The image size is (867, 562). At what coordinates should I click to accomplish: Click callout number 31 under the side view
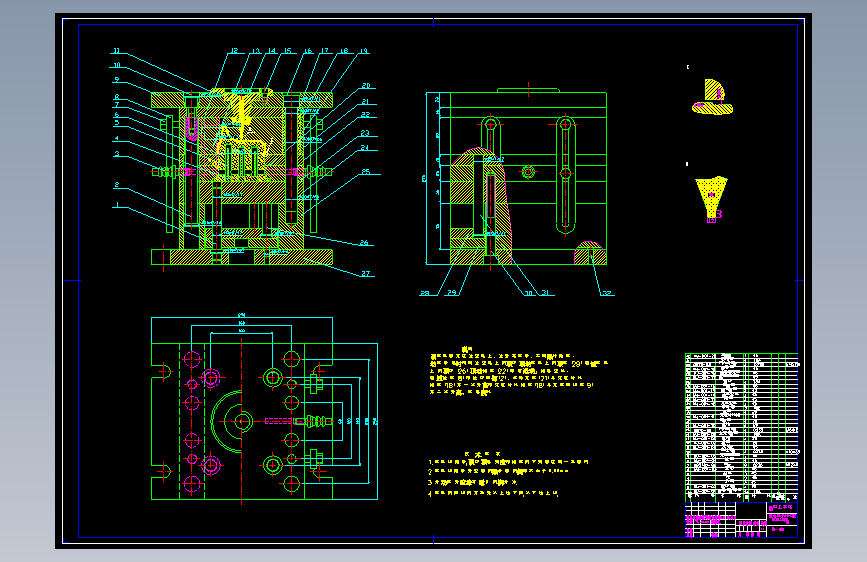pyautogui.click(x=545, y=293)
